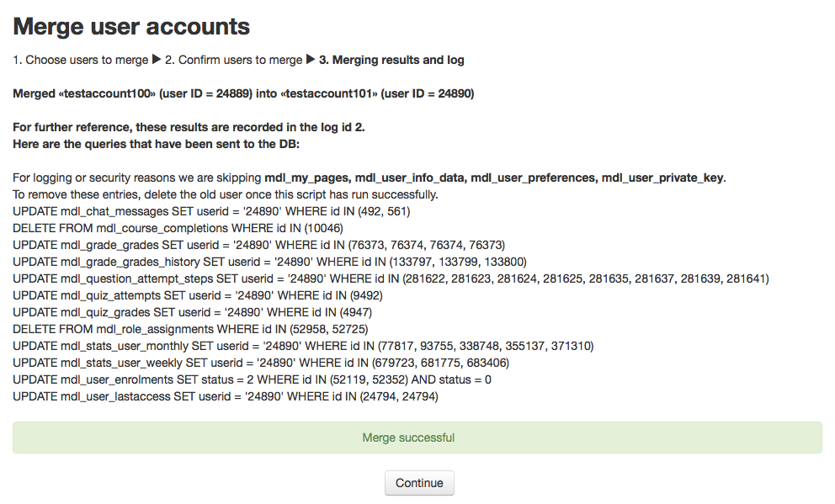Viewport: 835px width, 504px height.
Task: Click 'Here are the queries that have been sent' line
Action: 156,144
